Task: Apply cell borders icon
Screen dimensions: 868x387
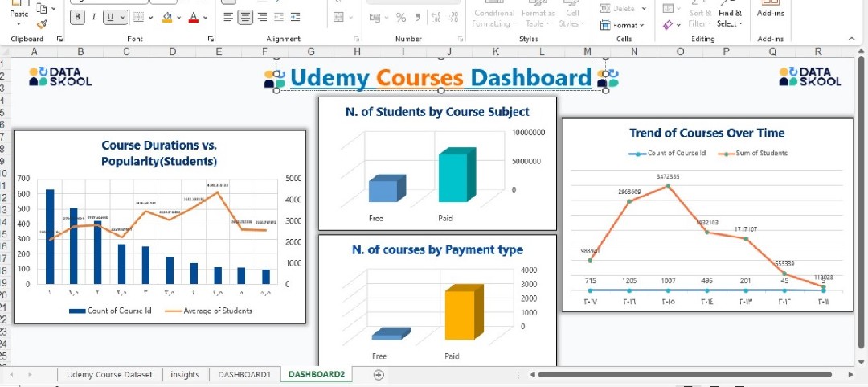Action: pyautogui.click(x=139, y=17)
